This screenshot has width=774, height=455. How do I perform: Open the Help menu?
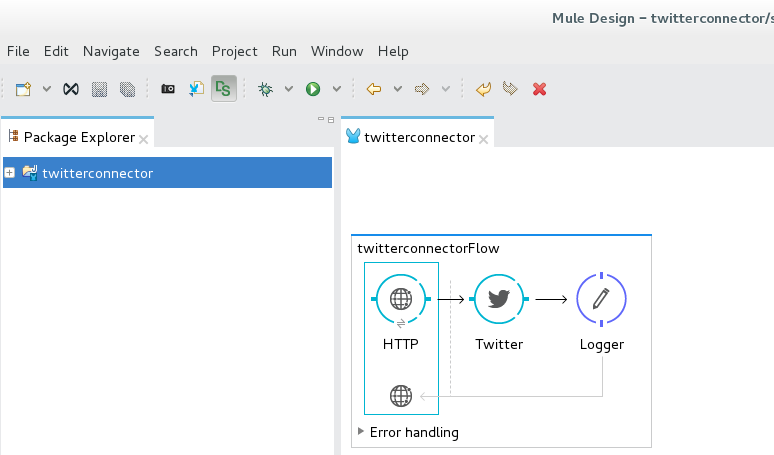tap(393, 51)
